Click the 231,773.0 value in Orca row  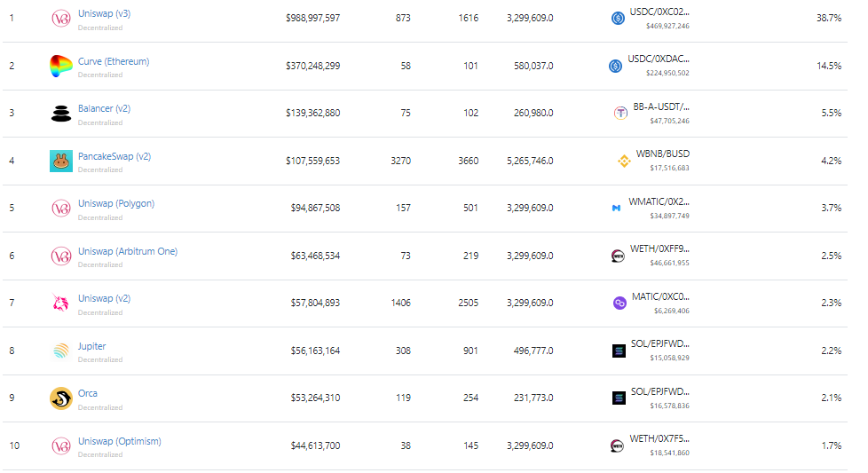point(533,398)
